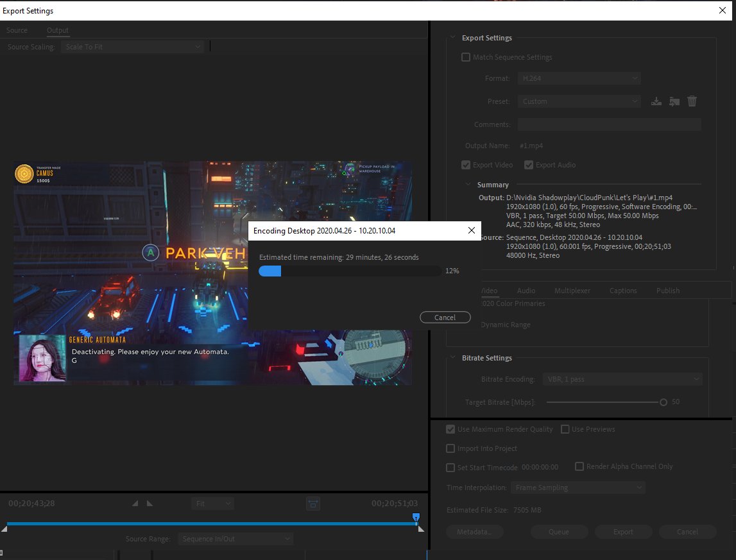This screenshot has width=736, height=560.
Task: Open the Multiplexer tab
Action: click(x=572, y=291)
